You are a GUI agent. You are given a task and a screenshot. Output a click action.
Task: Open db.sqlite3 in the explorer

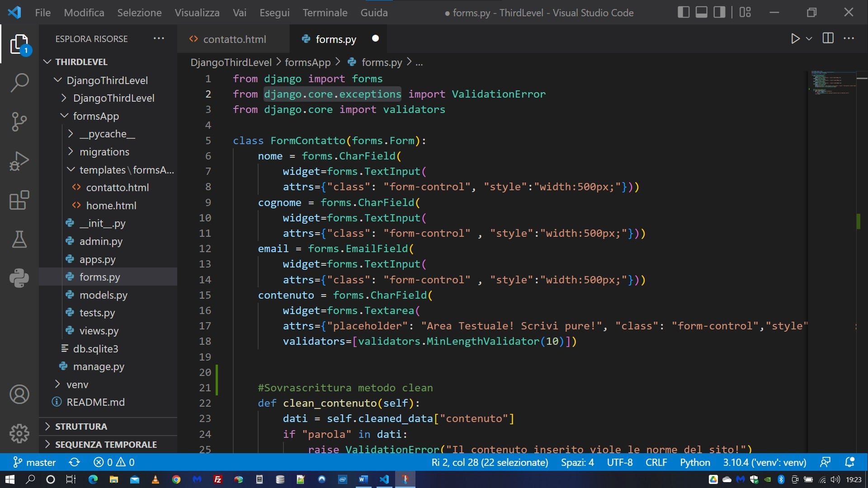coord(95,349)
